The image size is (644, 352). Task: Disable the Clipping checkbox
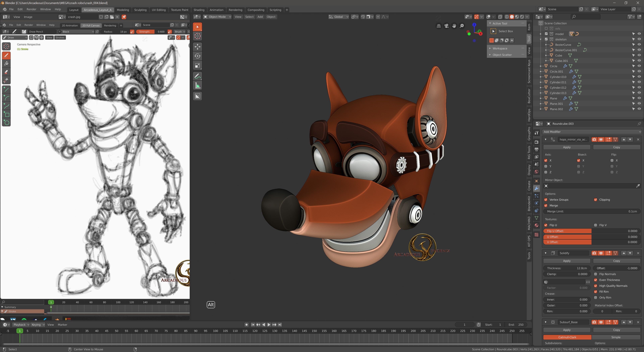point(596,200)
